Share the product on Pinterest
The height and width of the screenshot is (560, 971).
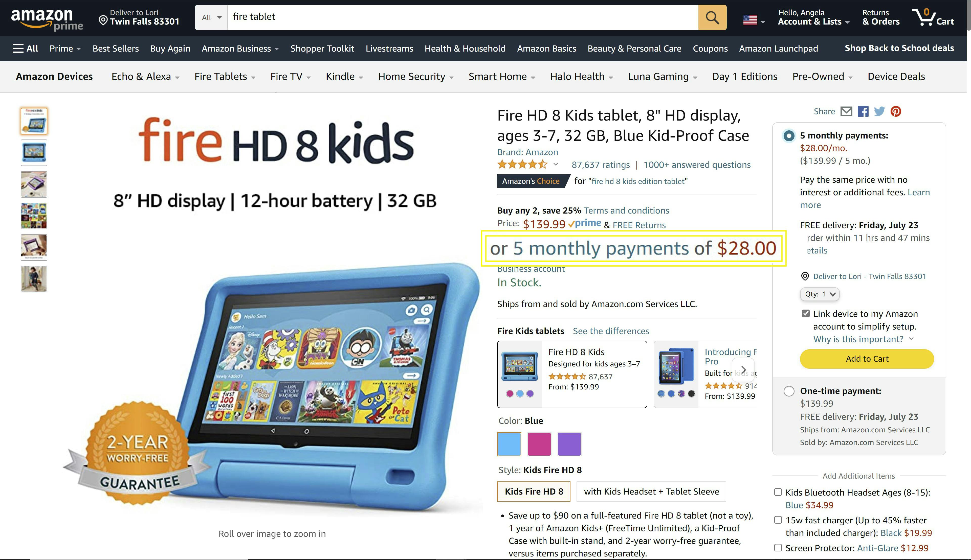point(896,111)
